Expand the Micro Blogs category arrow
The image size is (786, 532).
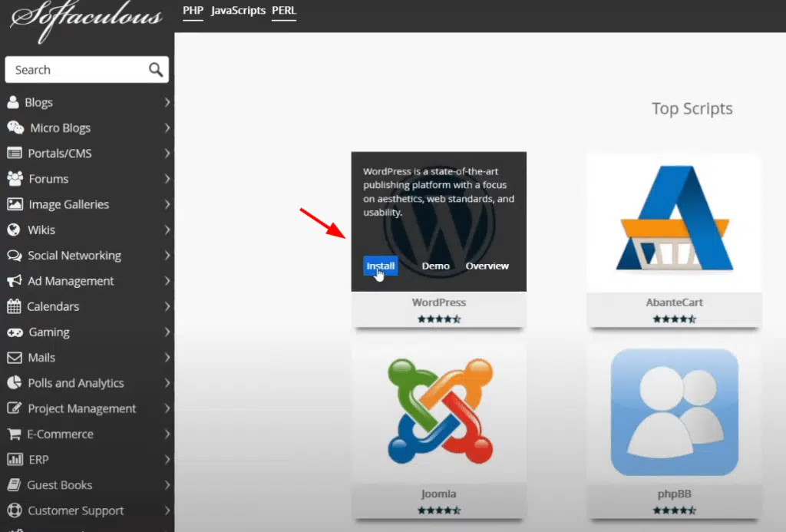[x=167, y=128]
